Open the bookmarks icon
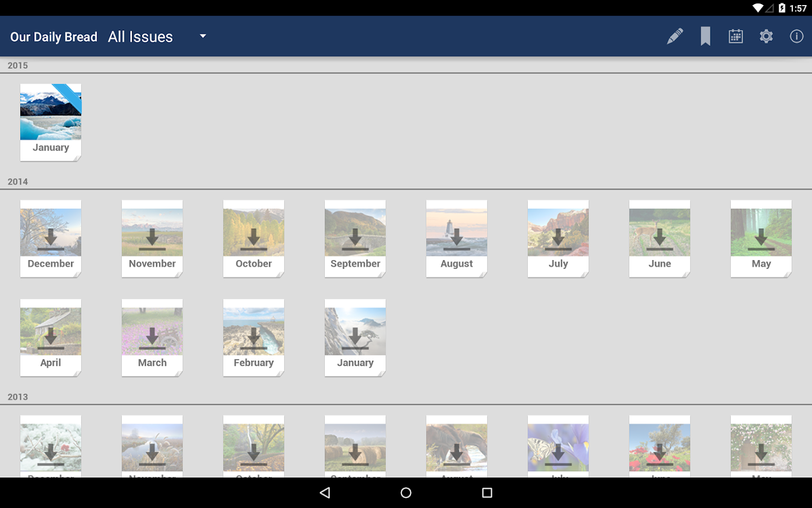812x508 pixels. [x=705, y=37]
